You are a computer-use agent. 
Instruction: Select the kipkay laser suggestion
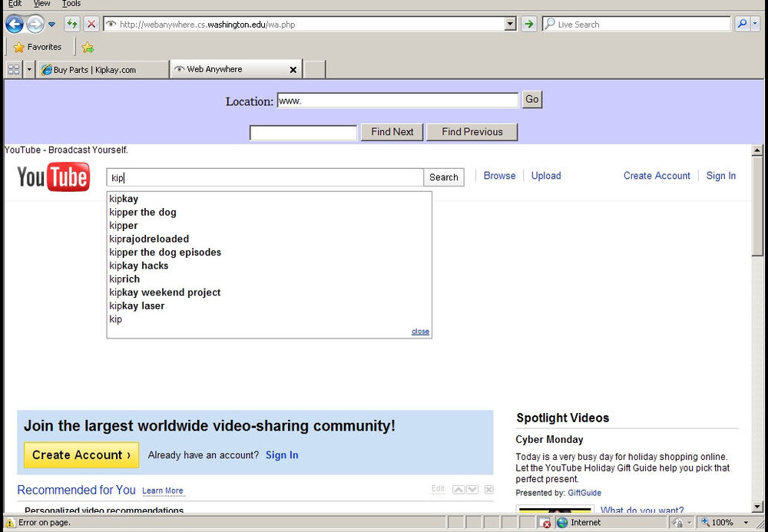tap(269, 306)
